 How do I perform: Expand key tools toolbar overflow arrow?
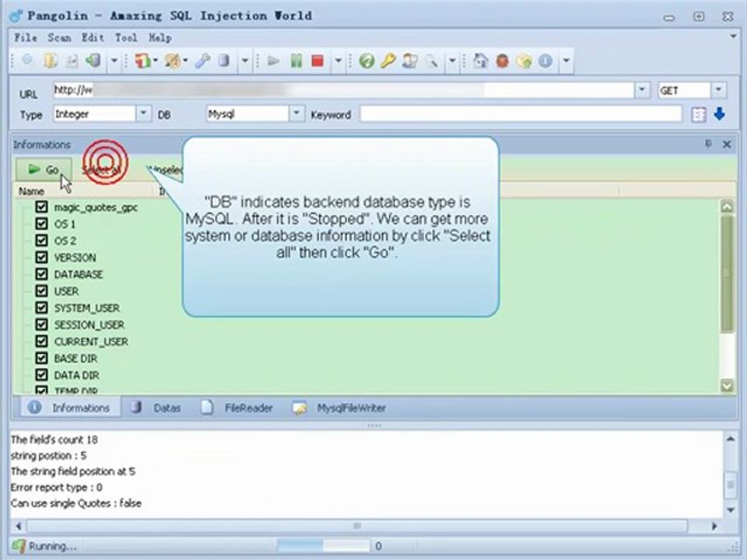pyautogui.click(x=452, y=61)
